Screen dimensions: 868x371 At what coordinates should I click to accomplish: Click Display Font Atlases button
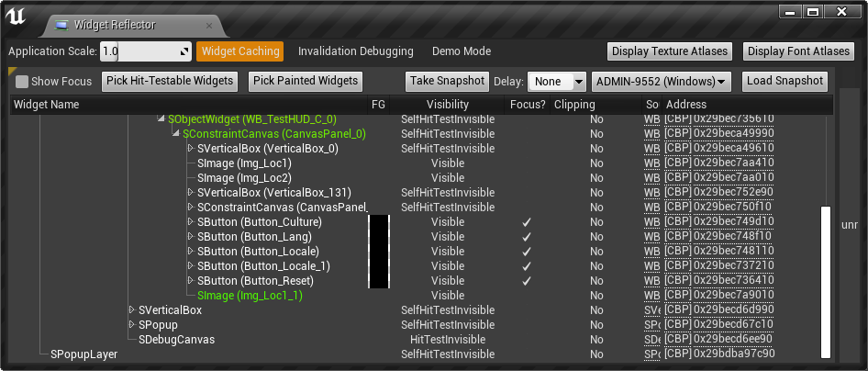point(798,51)
